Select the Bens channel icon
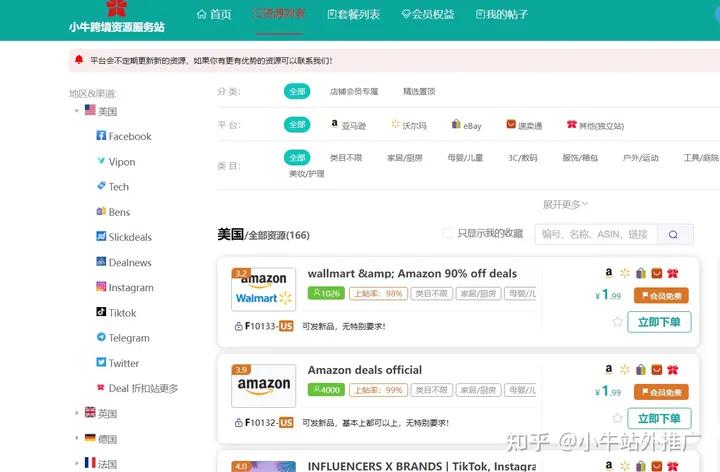 coord(101,211)
